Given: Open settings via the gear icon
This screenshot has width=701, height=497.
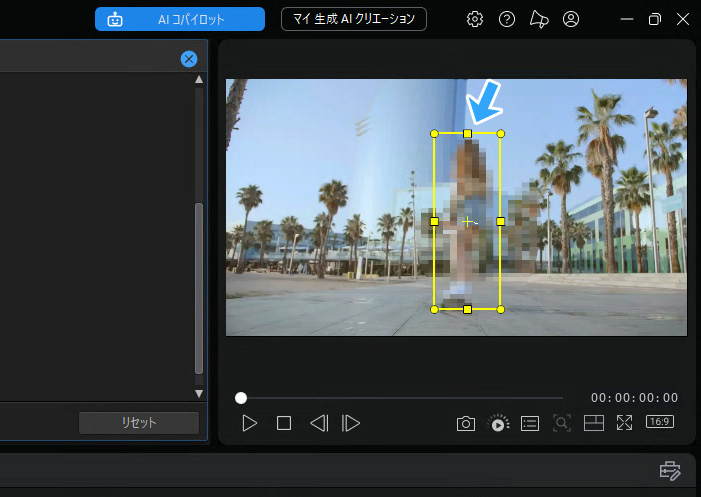Looking at the screenshot, I should [475, 19].
